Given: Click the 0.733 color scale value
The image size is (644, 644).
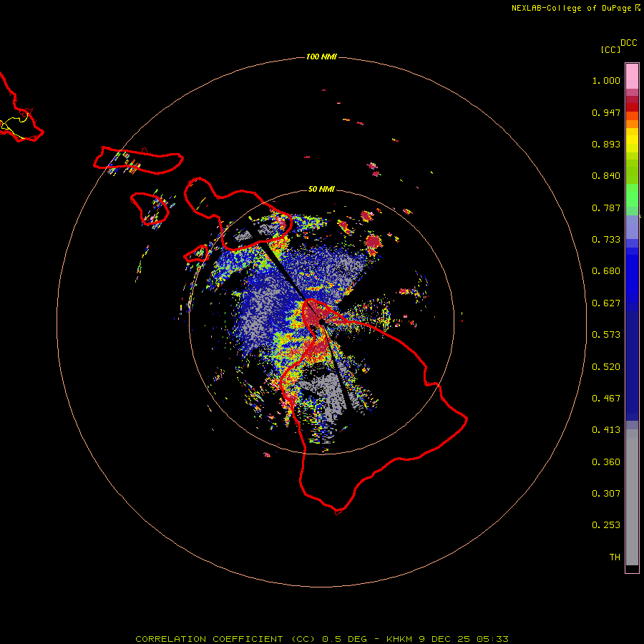Looking at the screenshot, I should tap(606, 240).
